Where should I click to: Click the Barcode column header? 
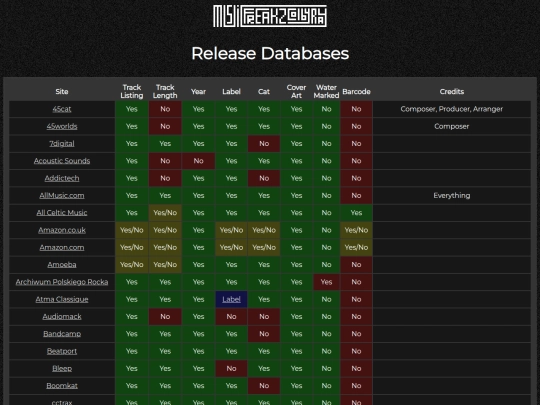pyautogui.click(x=356, y=92)
